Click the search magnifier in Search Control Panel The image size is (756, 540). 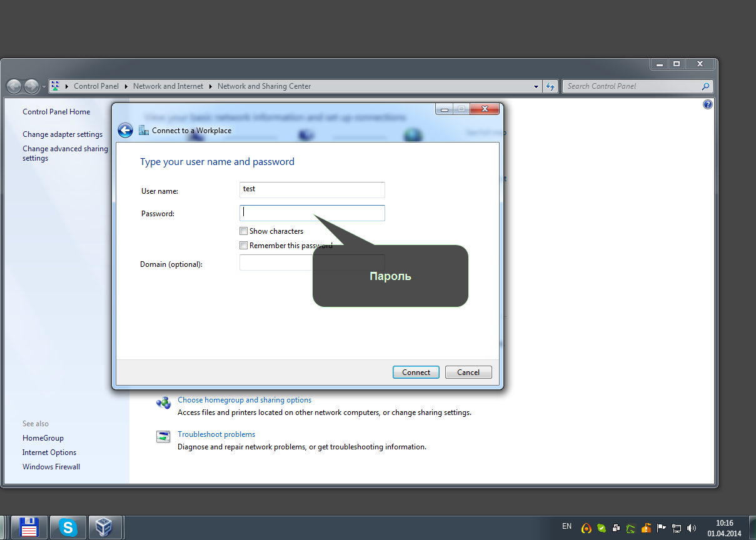pyautogui.click(x=705, y=86)
